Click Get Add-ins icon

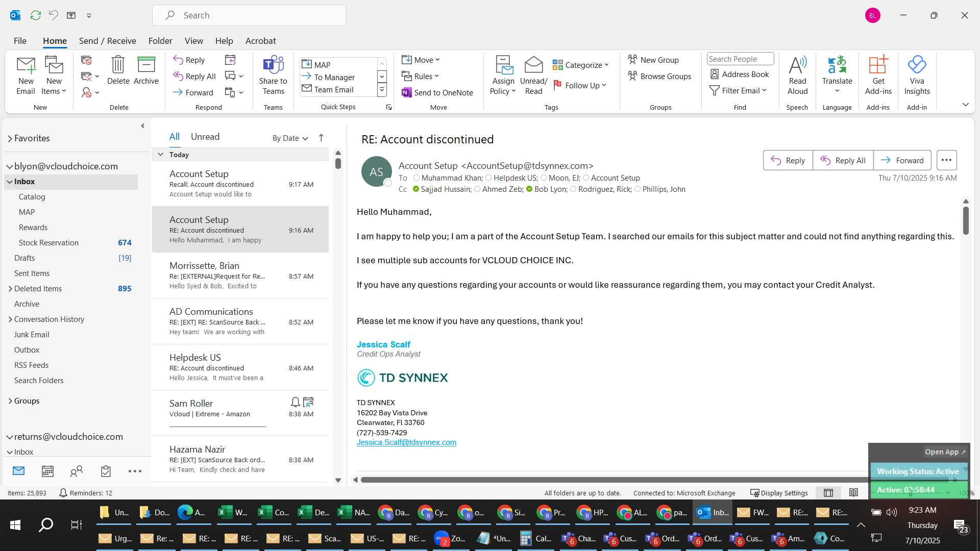coord(878,76)
